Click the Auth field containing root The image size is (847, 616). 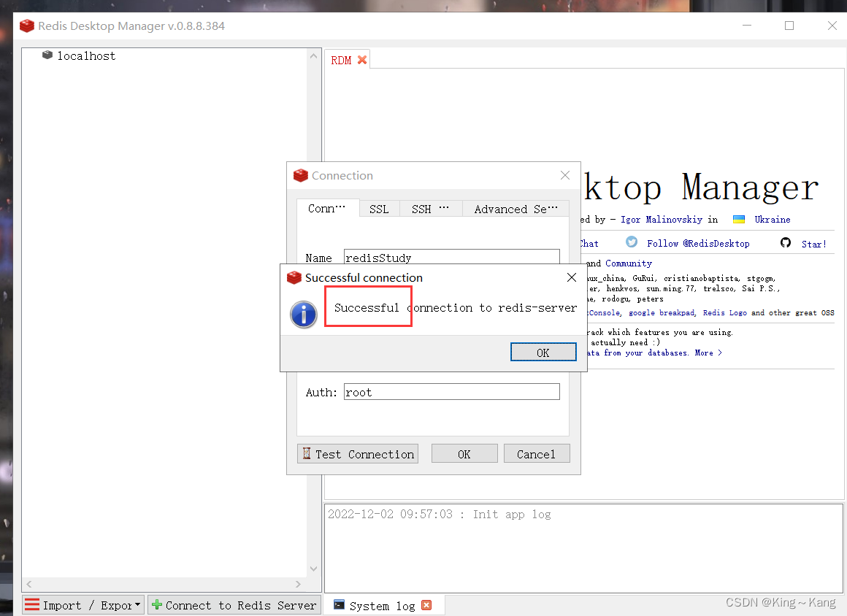451,392
